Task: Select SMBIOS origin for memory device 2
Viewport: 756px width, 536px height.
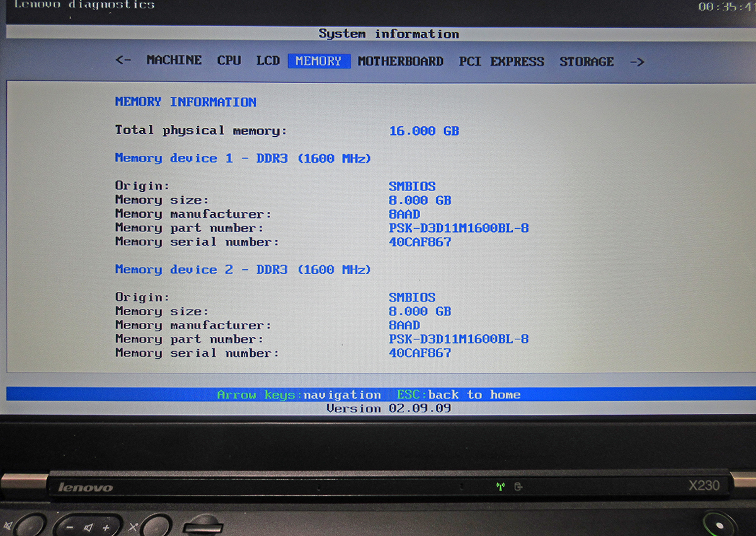Action: coord(413,297)
